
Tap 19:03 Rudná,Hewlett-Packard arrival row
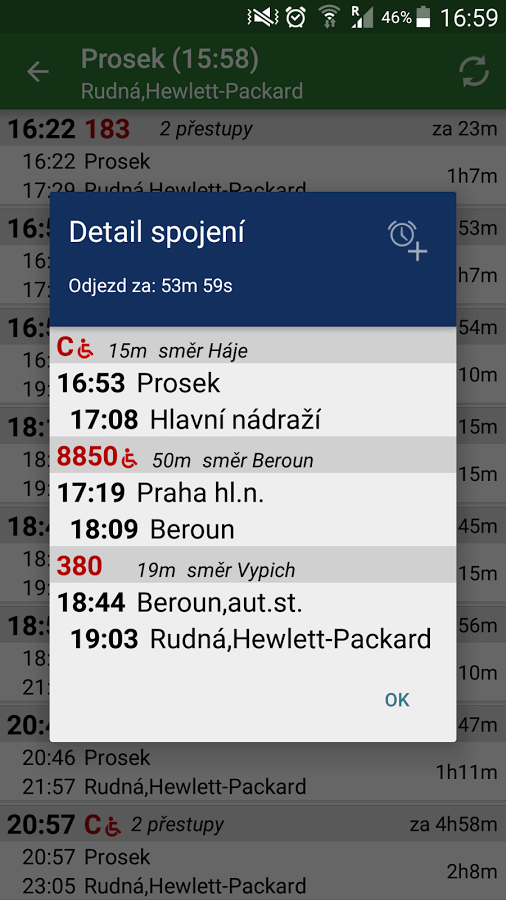253,639
